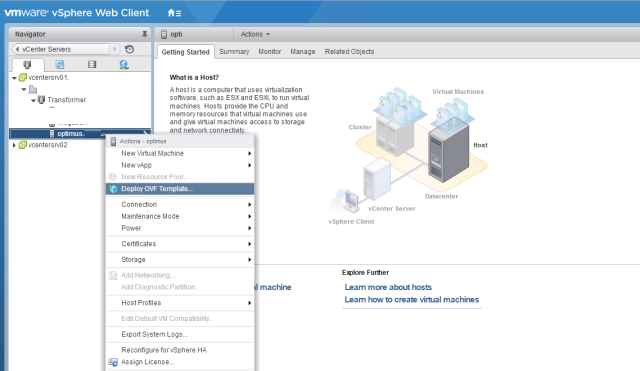Click the navigator forward arrow

pos(115,49)
